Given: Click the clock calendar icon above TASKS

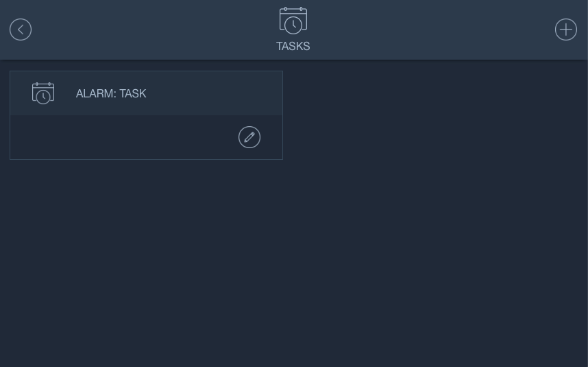Looking at the screenshot, I should click(293, 21).
